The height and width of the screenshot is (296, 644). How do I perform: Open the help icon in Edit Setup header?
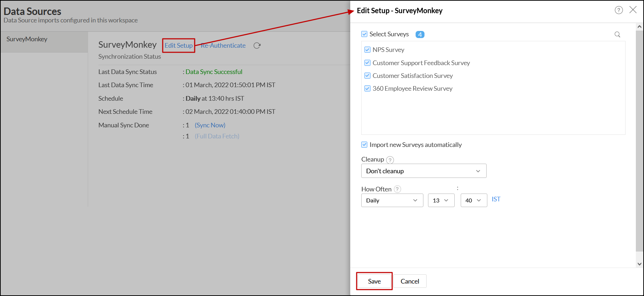(x=619, y=10)
